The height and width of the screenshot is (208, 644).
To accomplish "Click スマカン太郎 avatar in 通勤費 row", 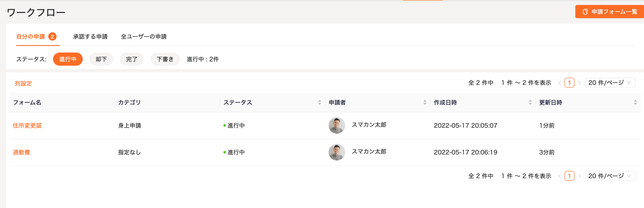I will [x=336, y=152].
